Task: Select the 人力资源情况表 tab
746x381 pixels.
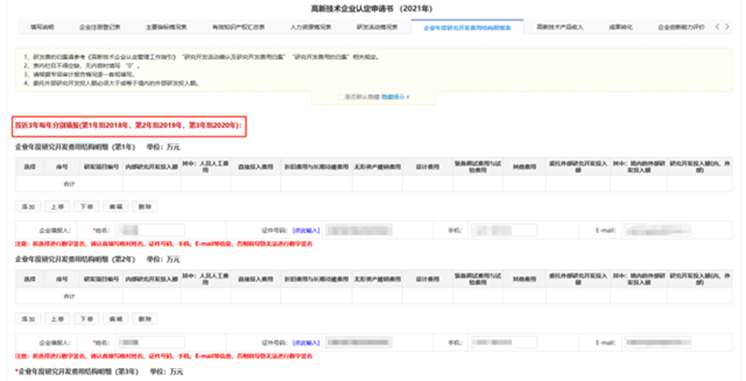Action: [x=311, y=27]
